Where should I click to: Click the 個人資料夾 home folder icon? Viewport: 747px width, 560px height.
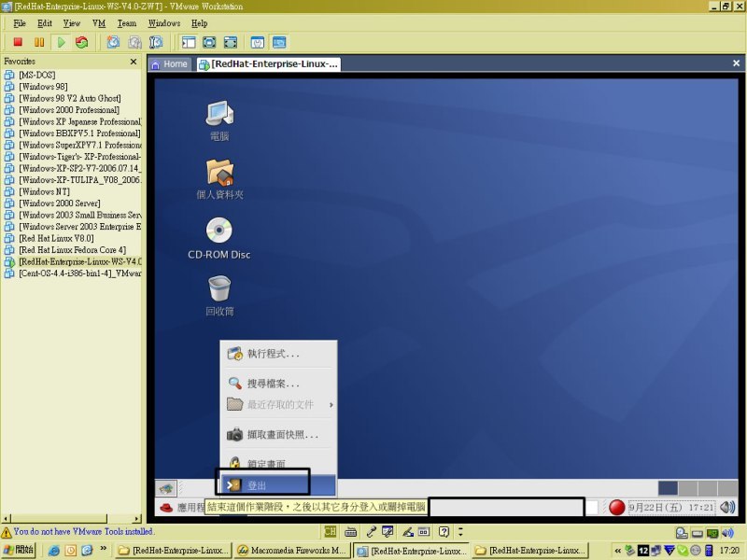click(x=219, y=179)
